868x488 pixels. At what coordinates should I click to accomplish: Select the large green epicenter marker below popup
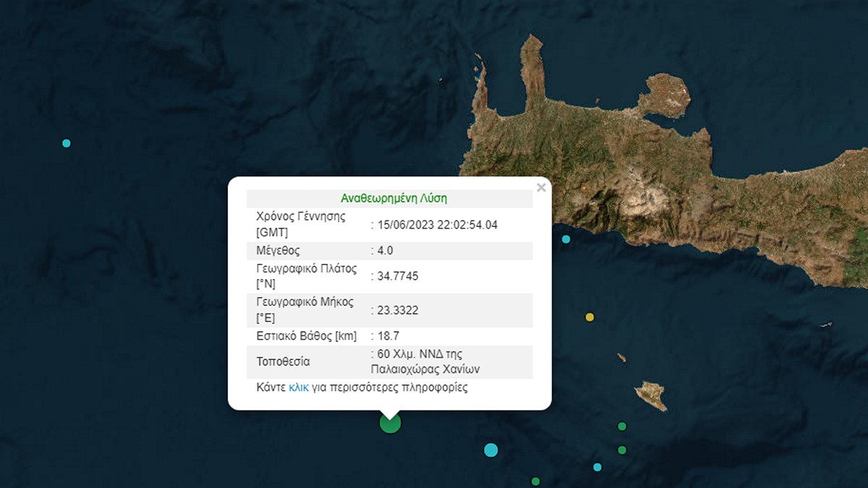[390, 423]
